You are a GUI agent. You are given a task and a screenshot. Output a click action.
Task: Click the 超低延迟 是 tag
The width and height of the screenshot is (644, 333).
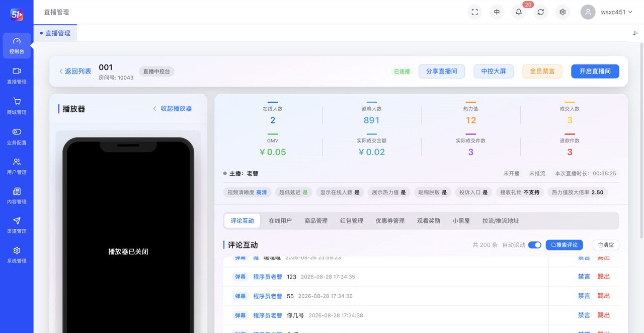[x=293, y=192]
